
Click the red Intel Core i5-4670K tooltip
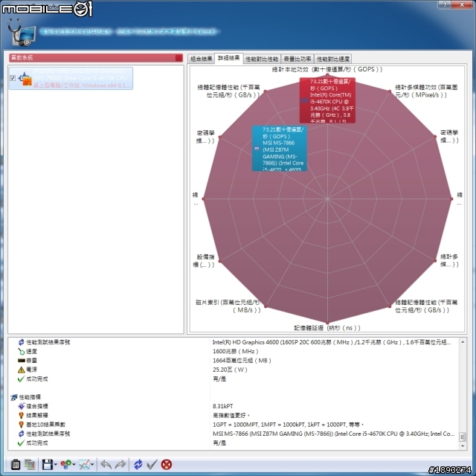pos(327,100)
